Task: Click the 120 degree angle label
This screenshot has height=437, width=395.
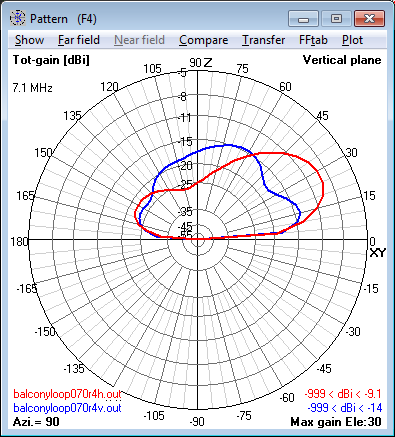Action: point(109,87)
